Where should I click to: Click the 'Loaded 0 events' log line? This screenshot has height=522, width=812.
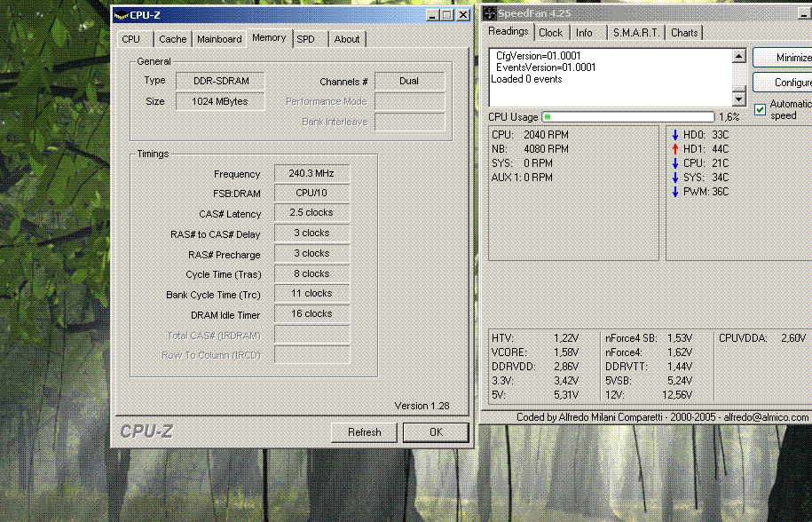coord(526,79)
